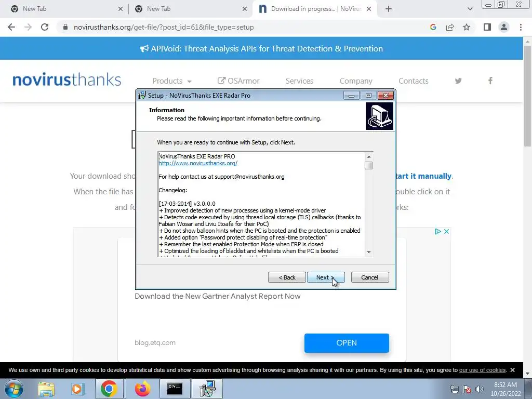Open a new tab with plus icon

pos(389,9)
